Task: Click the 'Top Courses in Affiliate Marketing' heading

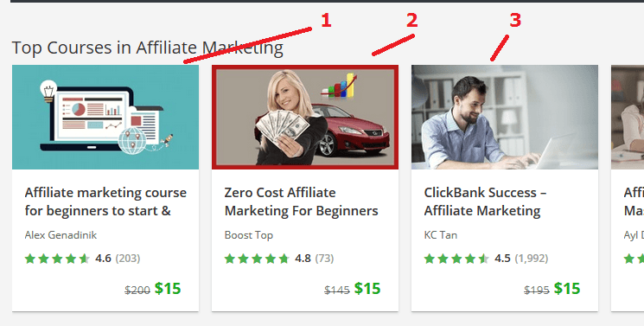Action: (x=148, y=48)
